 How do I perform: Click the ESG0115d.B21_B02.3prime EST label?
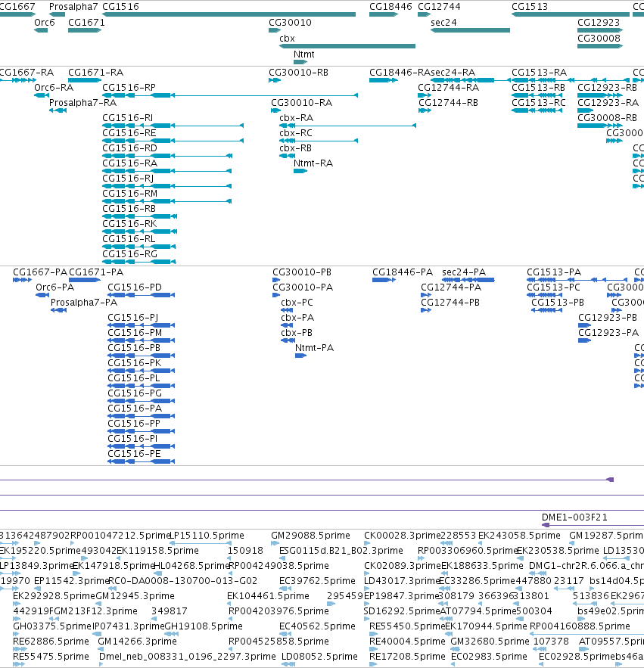(x=341, y=551)
